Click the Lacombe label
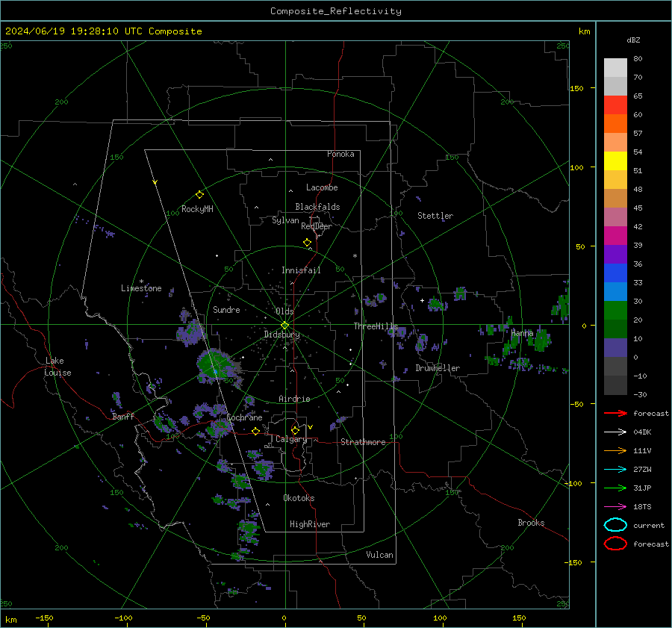 (322, 187)
